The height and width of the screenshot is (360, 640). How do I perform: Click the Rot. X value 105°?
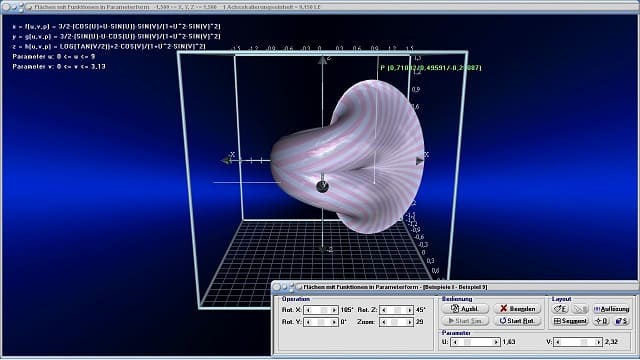click(347, 310)
